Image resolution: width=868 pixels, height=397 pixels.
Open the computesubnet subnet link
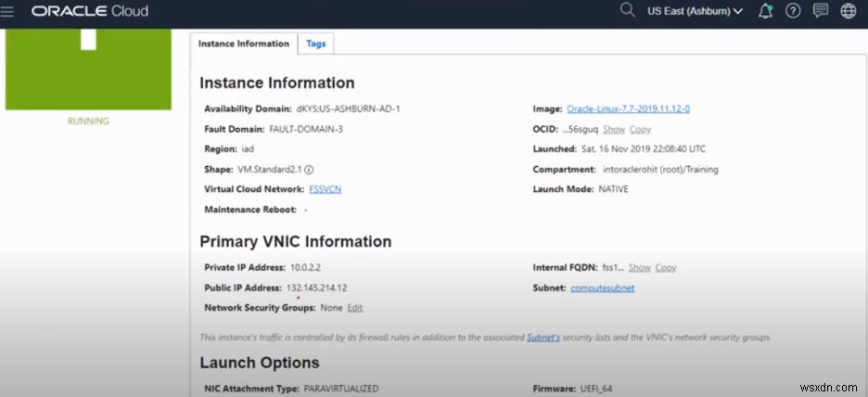(603, 288)
